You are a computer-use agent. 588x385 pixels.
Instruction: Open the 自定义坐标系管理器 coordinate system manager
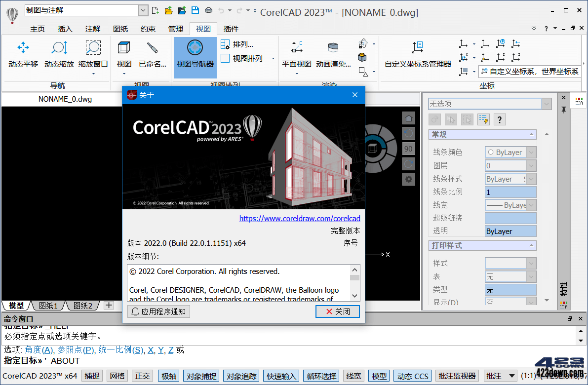click(x=418, y=54)
